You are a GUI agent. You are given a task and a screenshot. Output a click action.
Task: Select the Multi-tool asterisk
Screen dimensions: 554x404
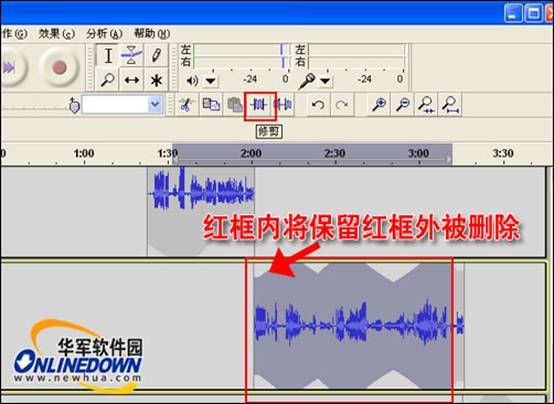tap(156, 80)
